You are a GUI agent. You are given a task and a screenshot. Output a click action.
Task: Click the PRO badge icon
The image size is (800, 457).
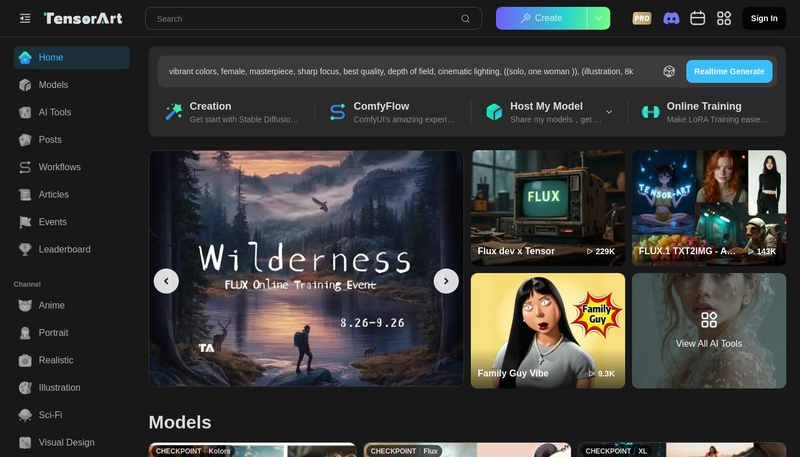point(642,18)
